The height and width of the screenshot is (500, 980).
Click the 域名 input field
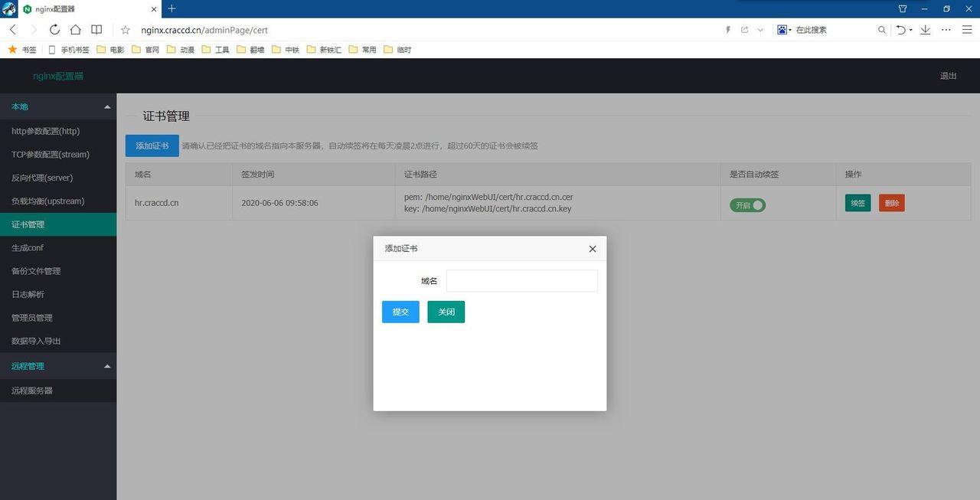point(521,281)
